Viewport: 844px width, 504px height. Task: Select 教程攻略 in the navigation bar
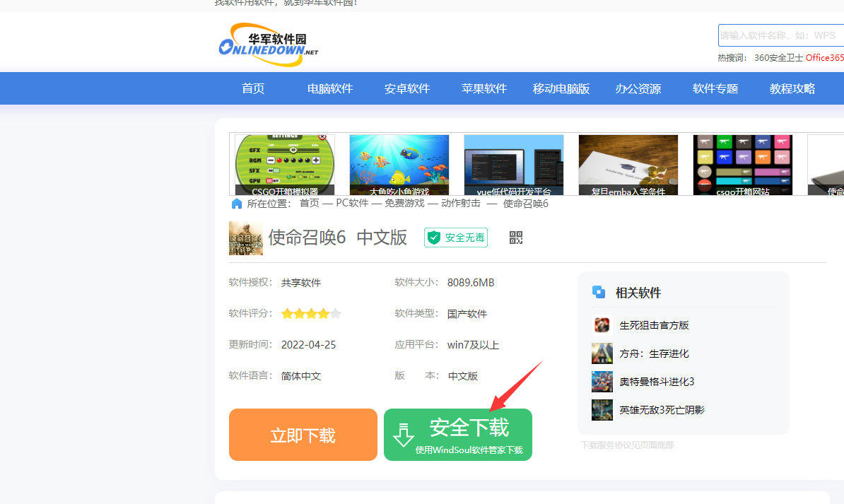tap(792, 88)
